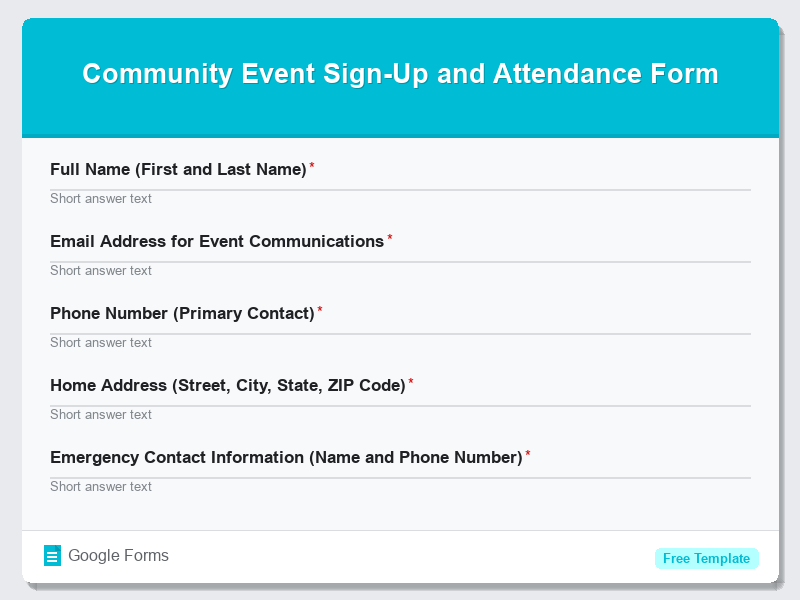Viewport: 800px width, 600px height.
Task: Select the Phone Number question label
Action: tap(183, 313)
